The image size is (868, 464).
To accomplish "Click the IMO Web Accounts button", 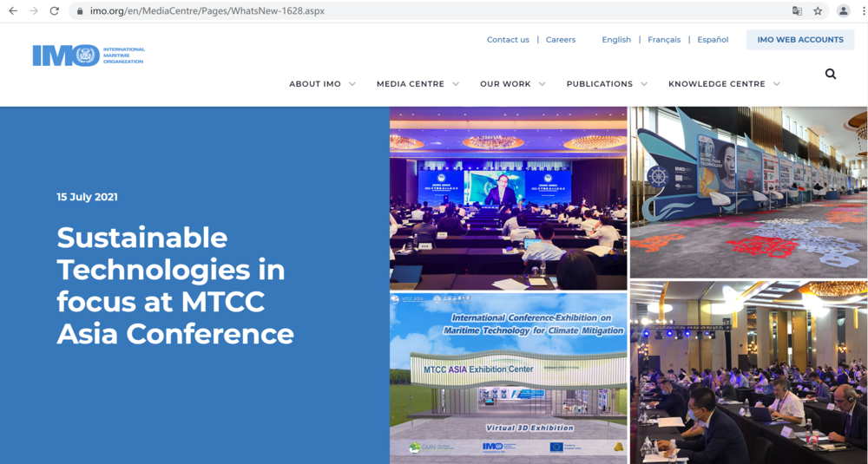I will coord(799,40).
